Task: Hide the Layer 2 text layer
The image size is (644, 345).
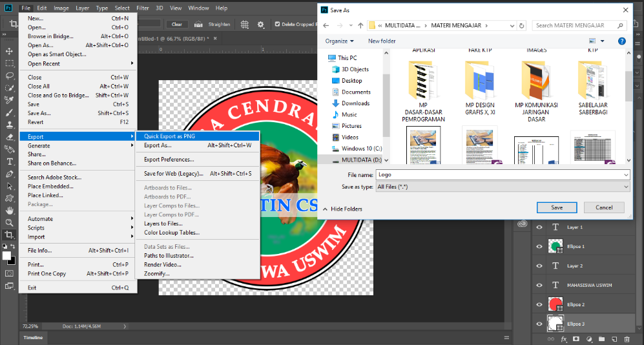Action: 539,266
